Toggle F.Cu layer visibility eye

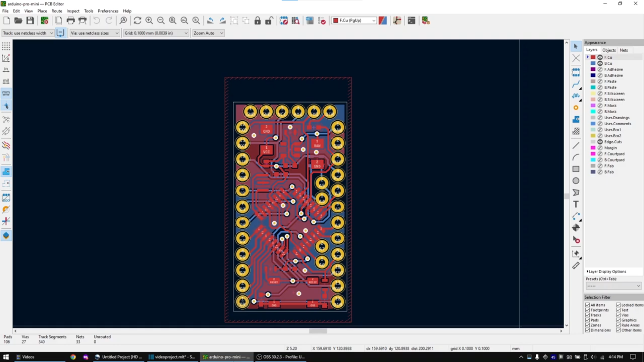[x=600, y=57]
